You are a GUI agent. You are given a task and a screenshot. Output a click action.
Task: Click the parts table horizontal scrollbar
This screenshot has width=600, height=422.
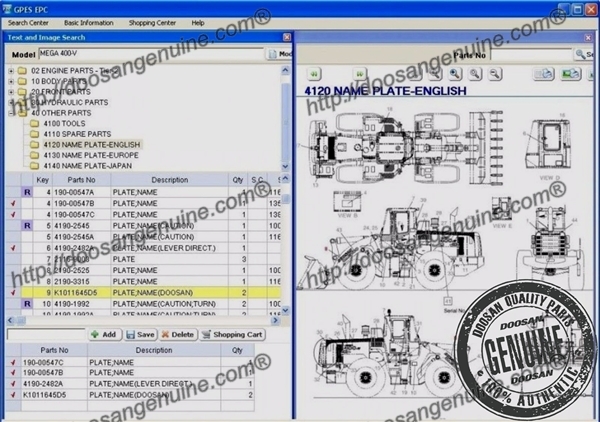140,320
